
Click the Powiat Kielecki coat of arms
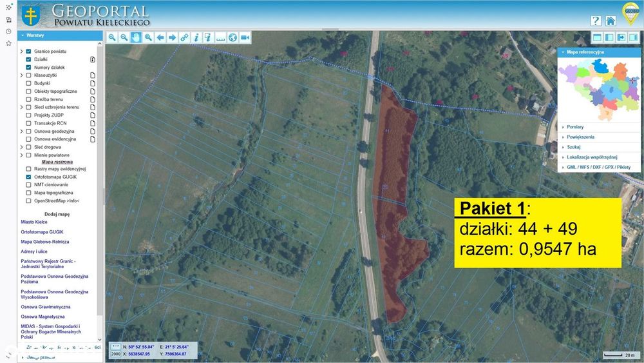(x=30, y=15)
